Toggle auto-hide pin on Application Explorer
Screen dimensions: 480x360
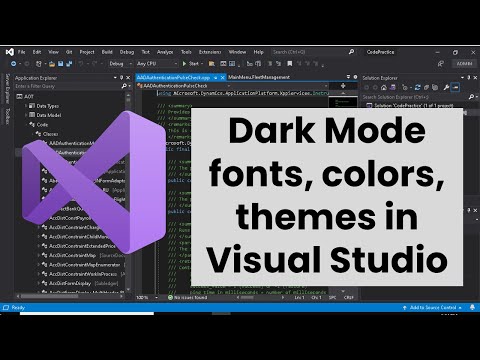click(x=122, y=77)
